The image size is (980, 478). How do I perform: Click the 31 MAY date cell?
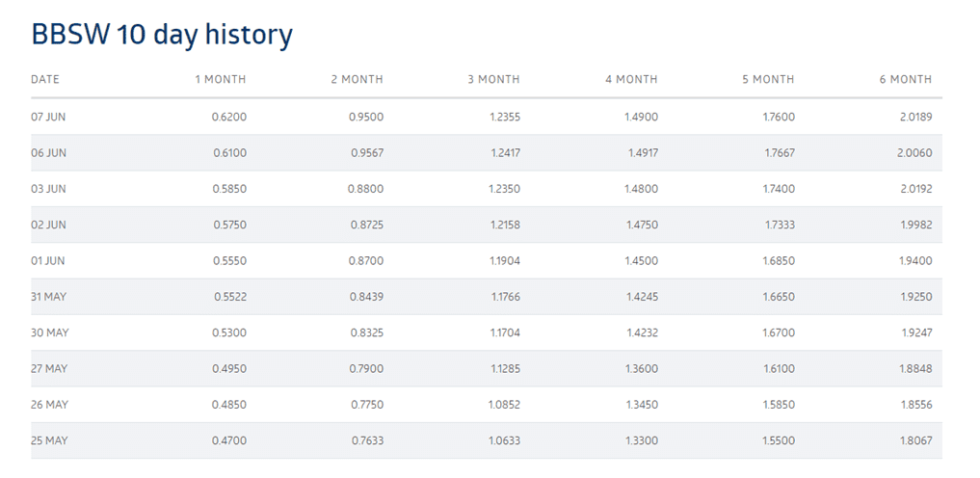coord(49,297)
